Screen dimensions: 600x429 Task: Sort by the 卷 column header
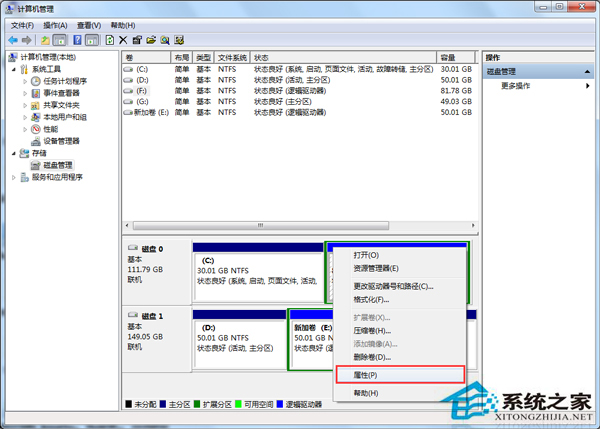coord(146,58)
